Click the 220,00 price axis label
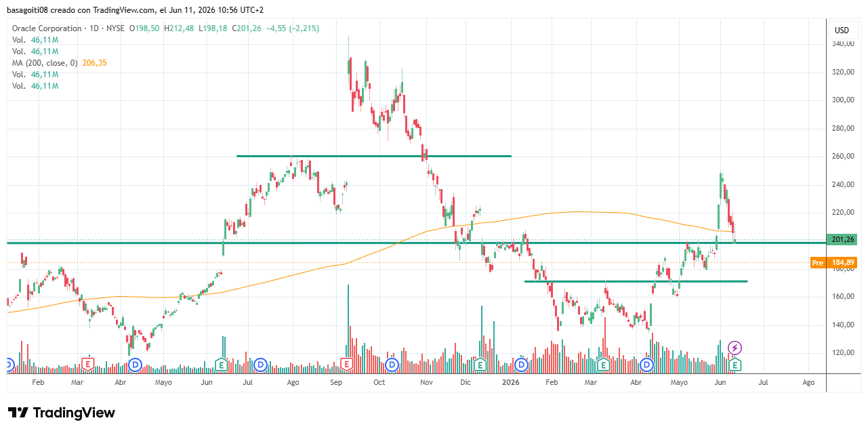 coord(843,213)
